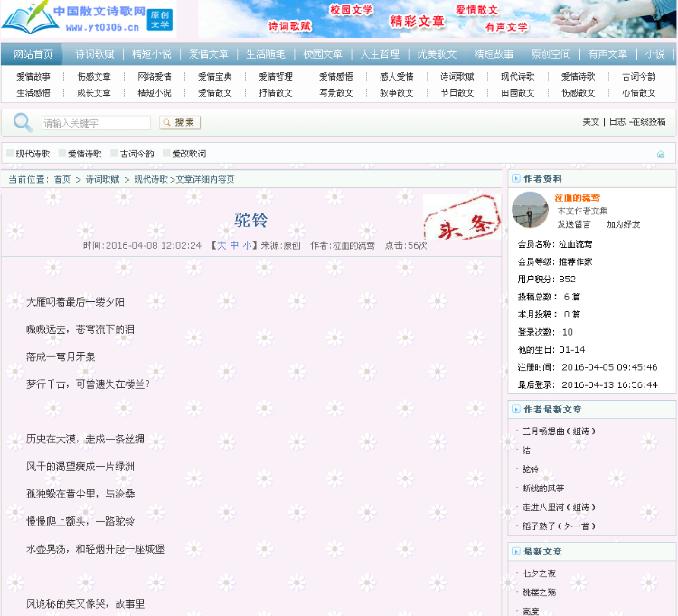Open 本文作者文集 link
The width and height of the screenshot is (678, 616).
coord(582,211)
